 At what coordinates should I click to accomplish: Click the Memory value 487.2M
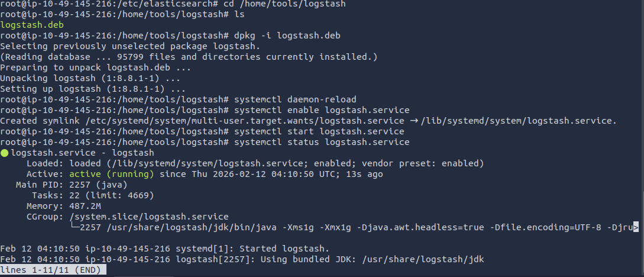(x=85, y=206)
